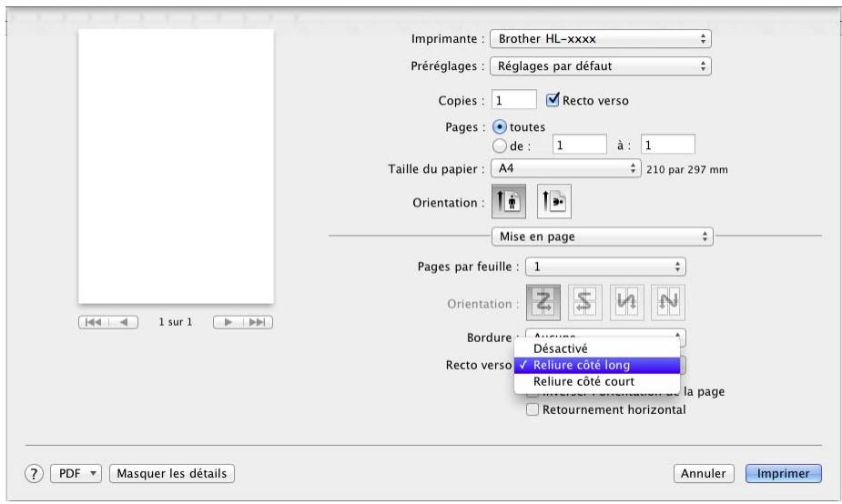Select portrait orientation icon

click(x=508, y=201)
